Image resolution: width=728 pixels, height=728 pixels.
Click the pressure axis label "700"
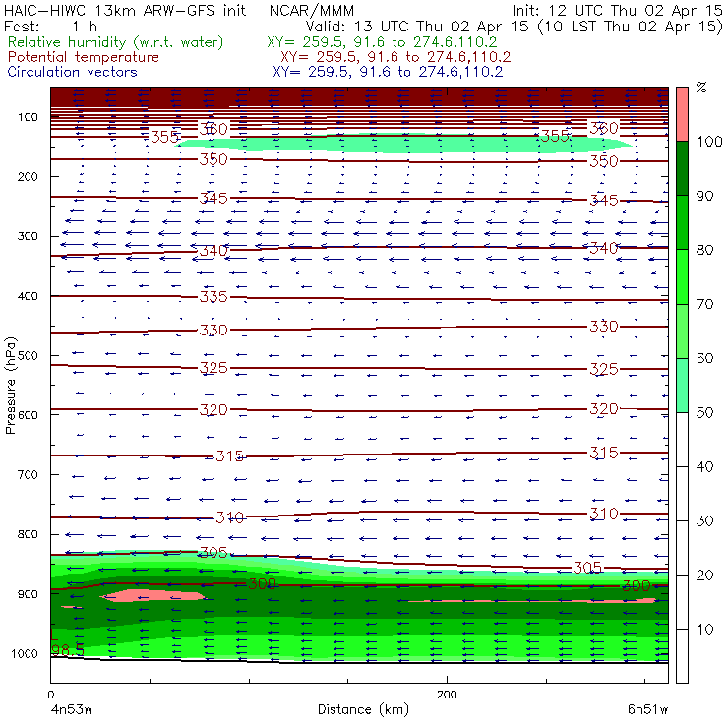[x=28, y=475]
